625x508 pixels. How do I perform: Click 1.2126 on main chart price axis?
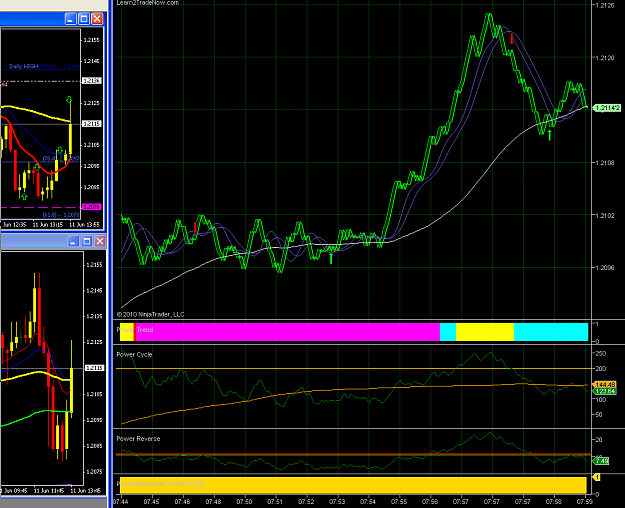(x=605, y=5)
